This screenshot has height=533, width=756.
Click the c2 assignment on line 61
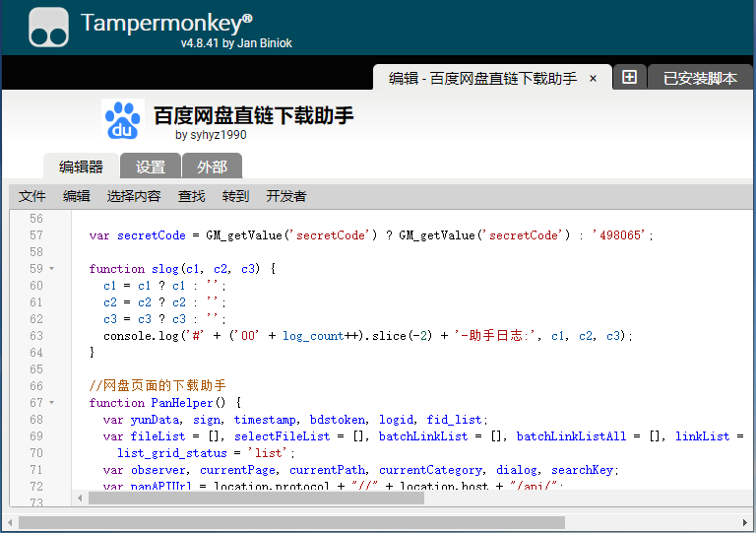click(164, 302)
